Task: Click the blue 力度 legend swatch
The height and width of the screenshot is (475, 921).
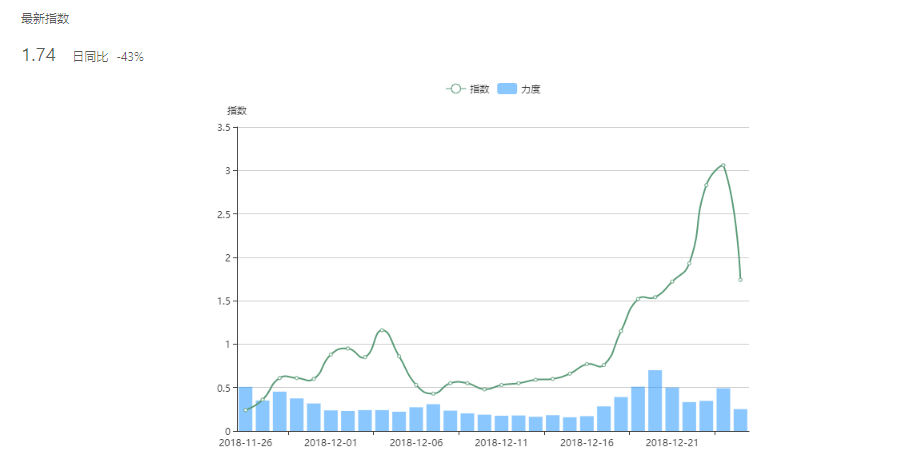Action: [x=507, y=89]
